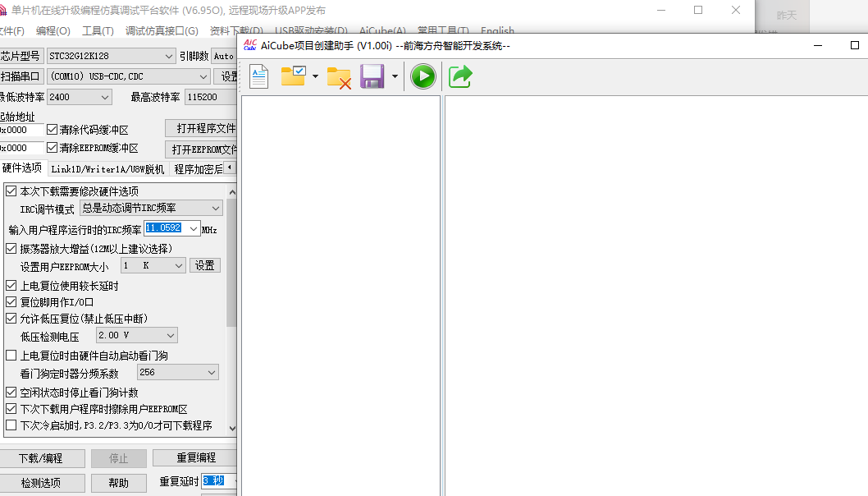Click the 下载/编程 button
The height and width of the screenshot is (496, 868).
41,458
